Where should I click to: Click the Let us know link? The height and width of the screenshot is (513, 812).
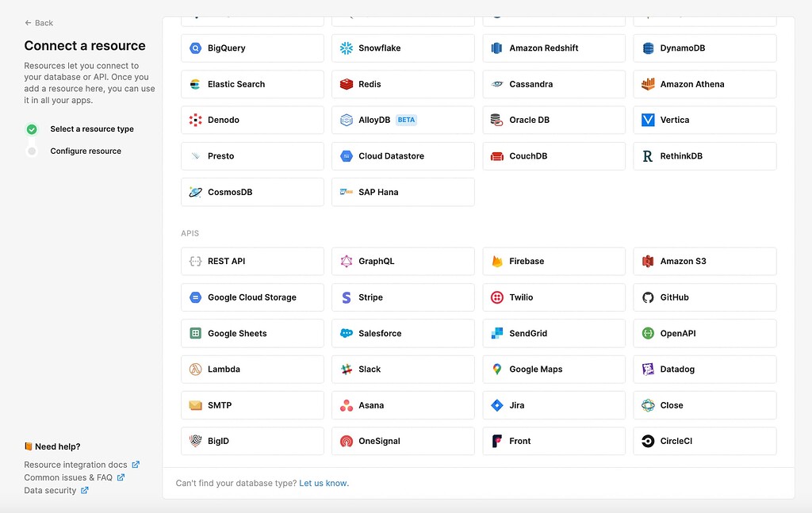pyautogui.click(x=324, y=483)
